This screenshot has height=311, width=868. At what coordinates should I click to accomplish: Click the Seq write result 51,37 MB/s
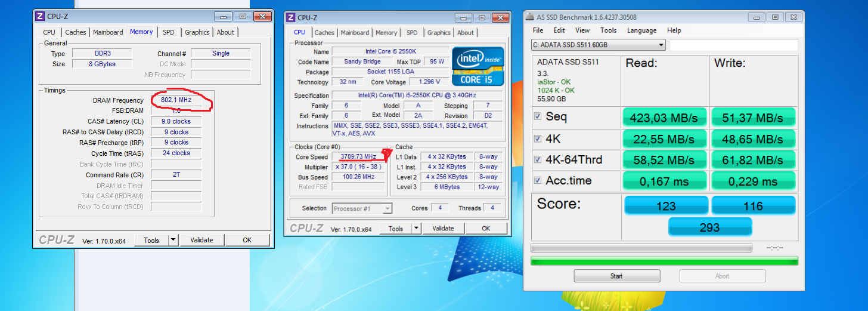(x=753, y=116)
